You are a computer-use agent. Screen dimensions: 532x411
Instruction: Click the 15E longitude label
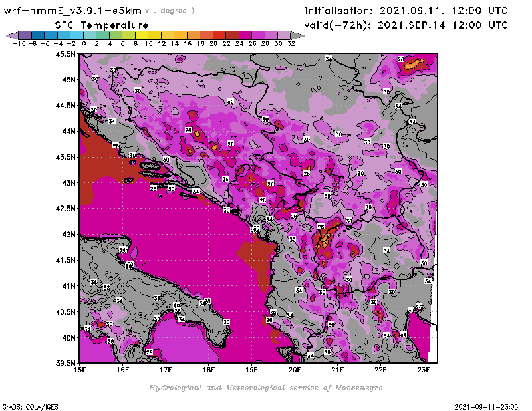click(80, 370)
